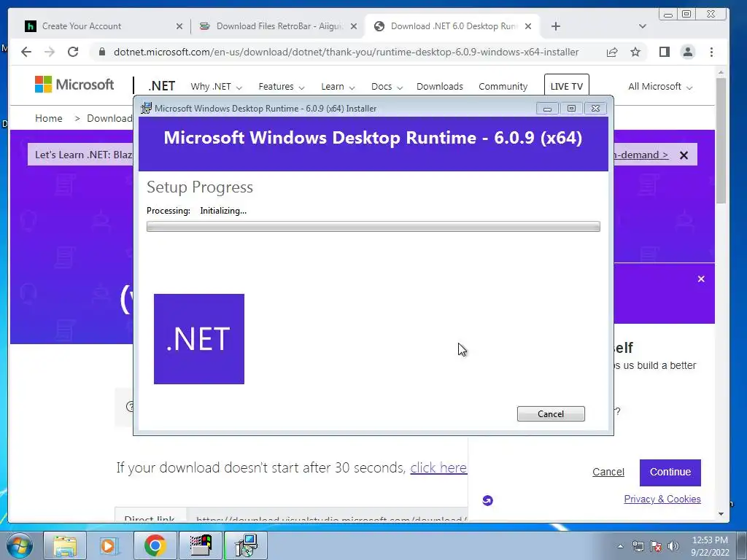
Task: Open Chrome profile menu
Action: [687, 52]
